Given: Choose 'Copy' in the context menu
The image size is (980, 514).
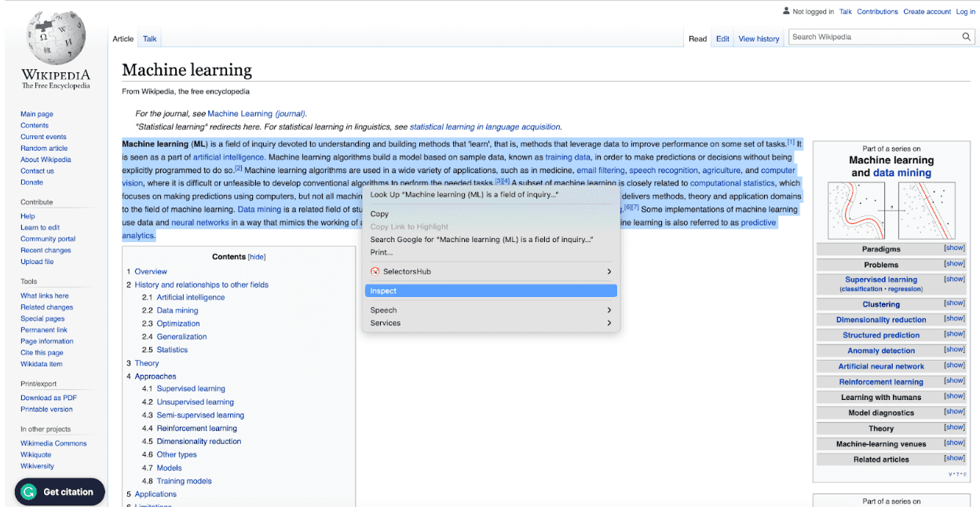Looking at the screenshot, I should tap(379, 213).
